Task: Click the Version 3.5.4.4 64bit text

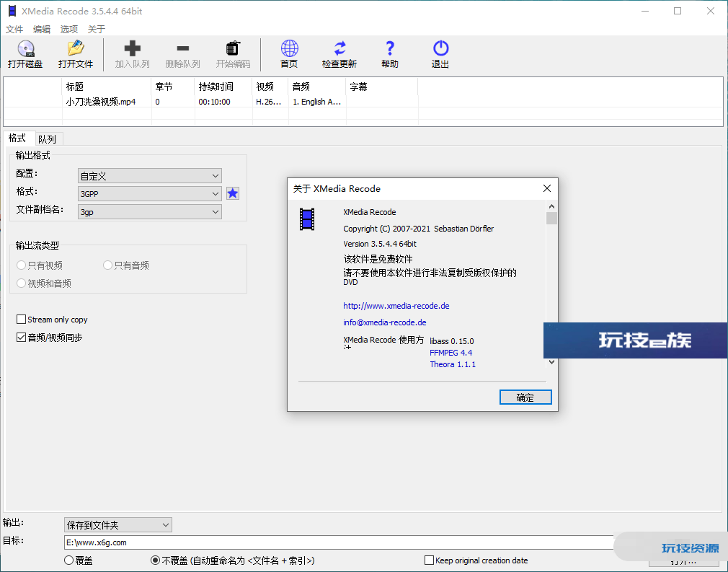Action: coord(380,244)
